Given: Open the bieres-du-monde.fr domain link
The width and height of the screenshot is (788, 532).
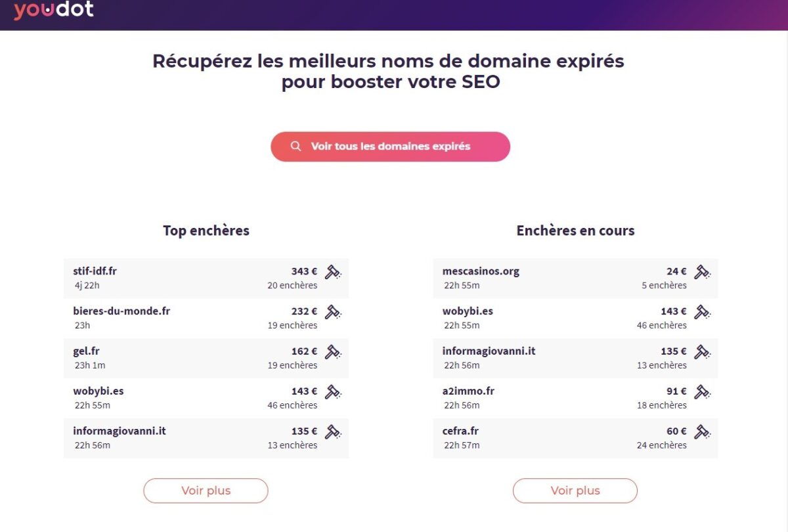Looking at the screenshot, I should pyautogui.click(x=121, y=311).
